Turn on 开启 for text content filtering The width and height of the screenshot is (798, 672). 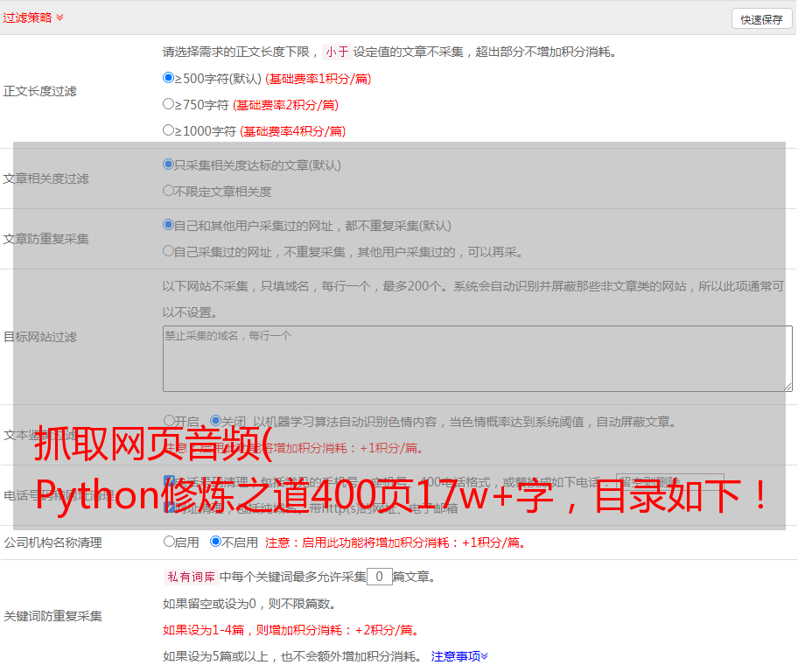pos(169,421)
